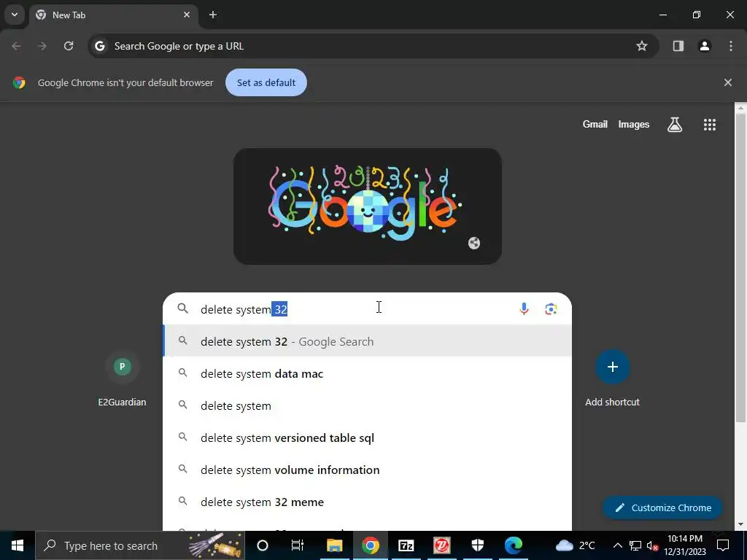Open Gmail link
747x560 pixels.
click(x=595, y=124)
